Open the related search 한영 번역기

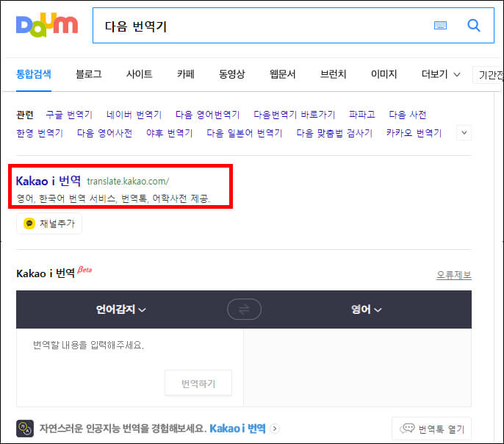click(40, 133)
